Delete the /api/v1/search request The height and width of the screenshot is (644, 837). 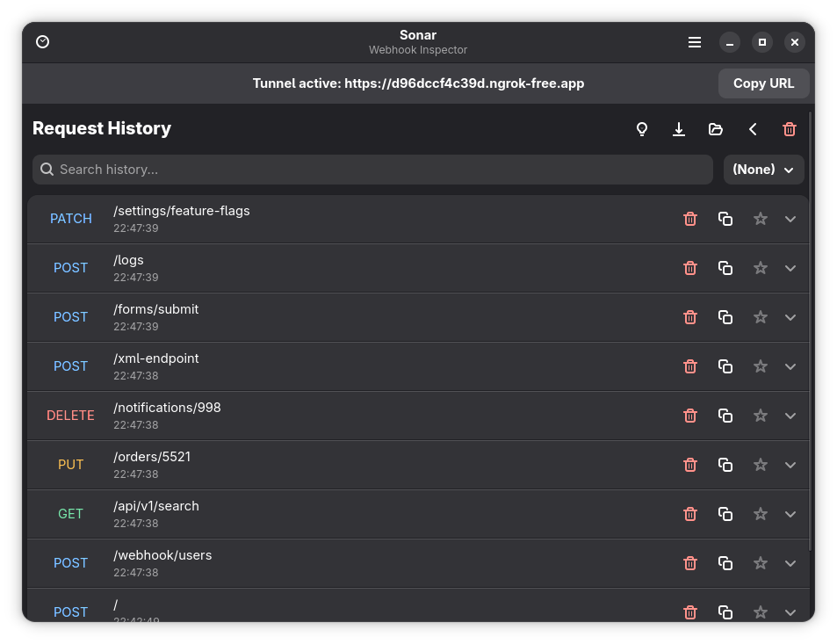coord(690,514)
